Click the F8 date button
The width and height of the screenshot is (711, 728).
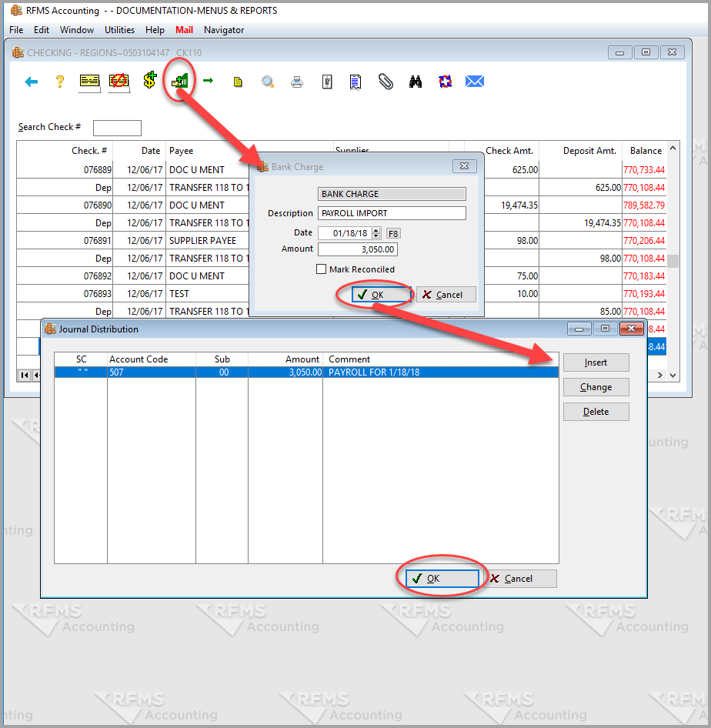[x=393, y=233]
